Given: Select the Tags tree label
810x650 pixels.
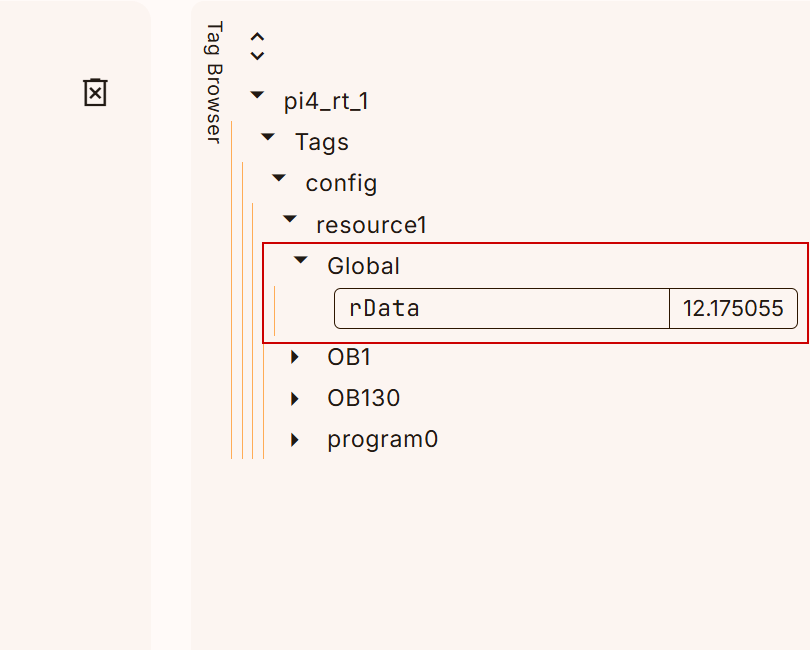Looking at the screenshot, I should [322, 142].
